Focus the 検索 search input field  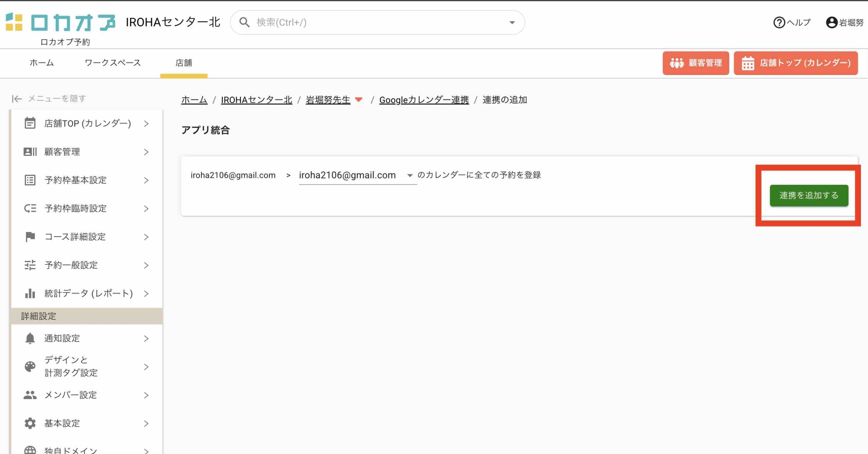373,23
